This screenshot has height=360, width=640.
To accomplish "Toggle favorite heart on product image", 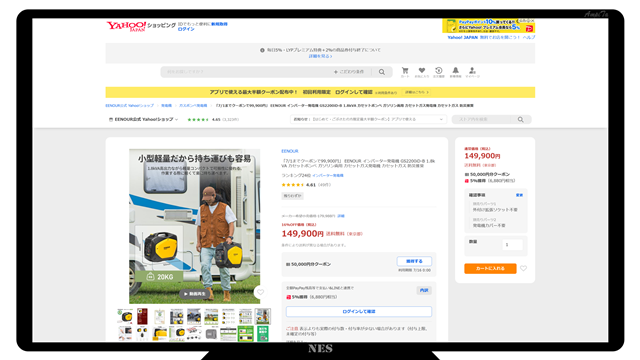I will pos(260,292).
